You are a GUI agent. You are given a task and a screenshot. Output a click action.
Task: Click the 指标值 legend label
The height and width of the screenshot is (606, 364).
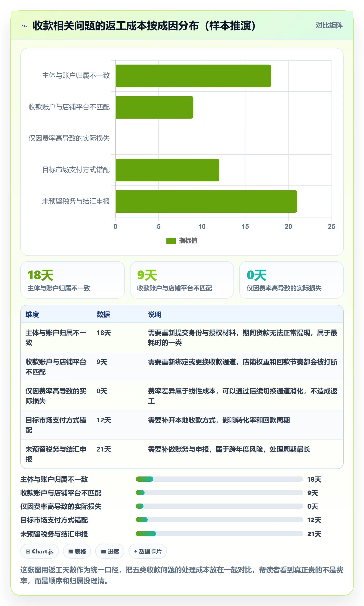[188, 241]
